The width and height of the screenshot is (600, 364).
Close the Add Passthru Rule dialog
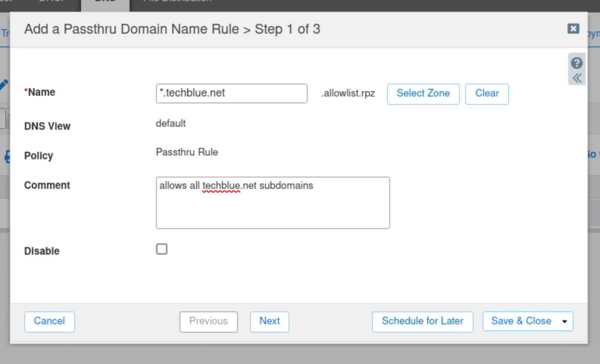[x=573, y=29]
